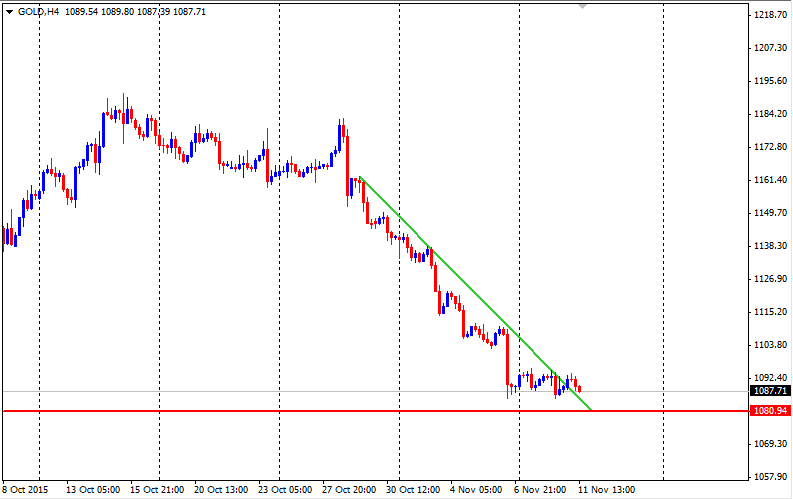Select the red horizontal support line
Image resolution: width=793 pixels, height=499 pixels.
(375, 411)
